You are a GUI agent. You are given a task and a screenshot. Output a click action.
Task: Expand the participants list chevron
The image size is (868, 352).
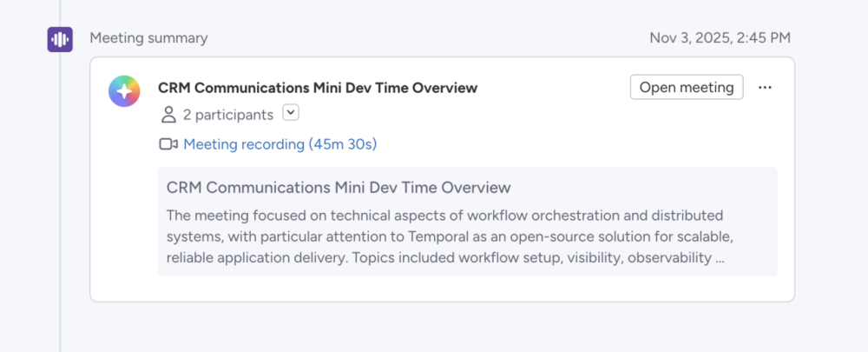pos(291,113)
